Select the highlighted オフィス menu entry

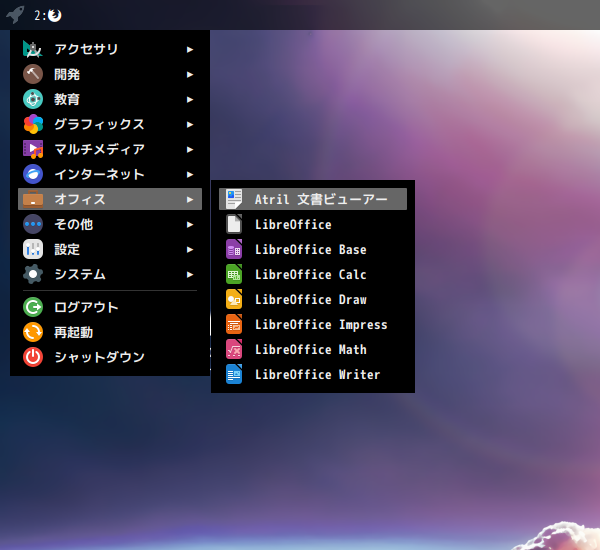coord(110,199)
